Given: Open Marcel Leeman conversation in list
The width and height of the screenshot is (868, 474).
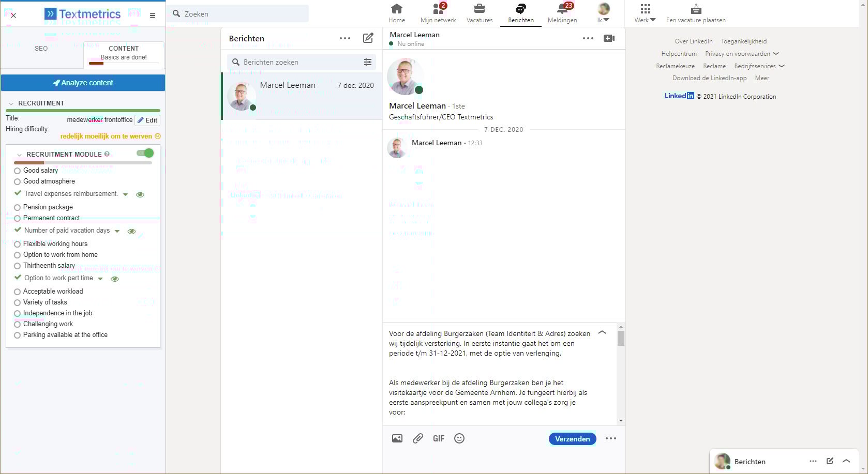Looking at the screenshot, I should pyautogui.click(x=302, y=96).
